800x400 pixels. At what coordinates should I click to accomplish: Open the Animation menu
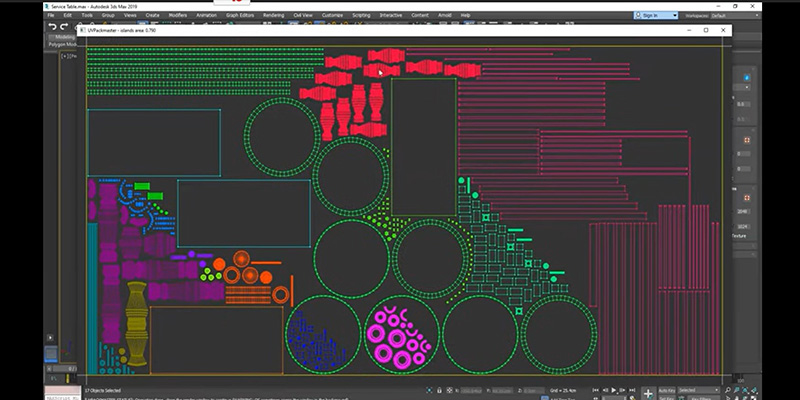[x=206, y=15]
